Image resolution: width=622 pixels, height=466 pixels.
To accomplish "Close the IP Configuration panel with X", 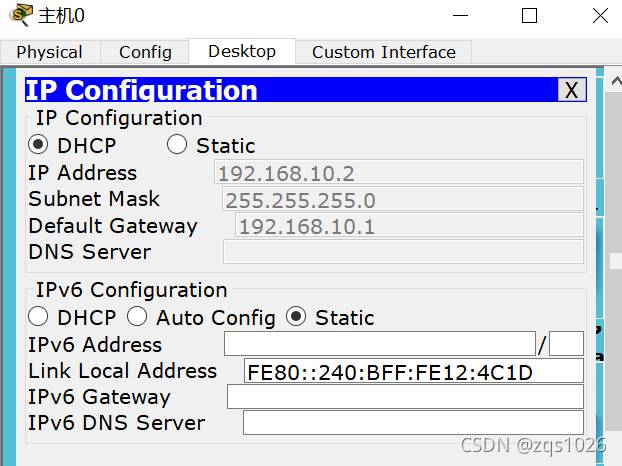I will click(571, 90).
